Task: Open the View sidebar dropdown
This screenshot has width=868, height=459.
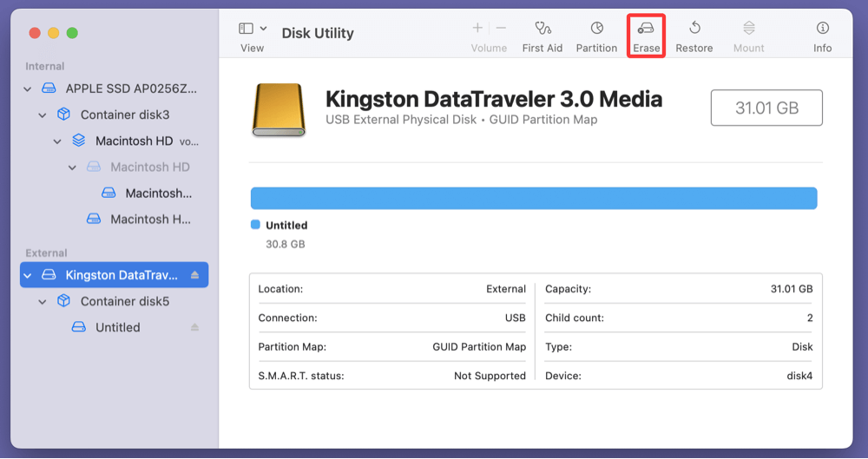Action: click(x=253, y=29)
